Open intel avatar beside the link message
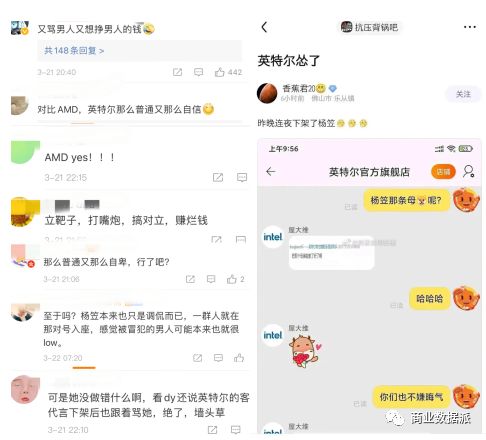Image resolution: width=486 pixels, height=440 pixels. [x=273, y=237]
